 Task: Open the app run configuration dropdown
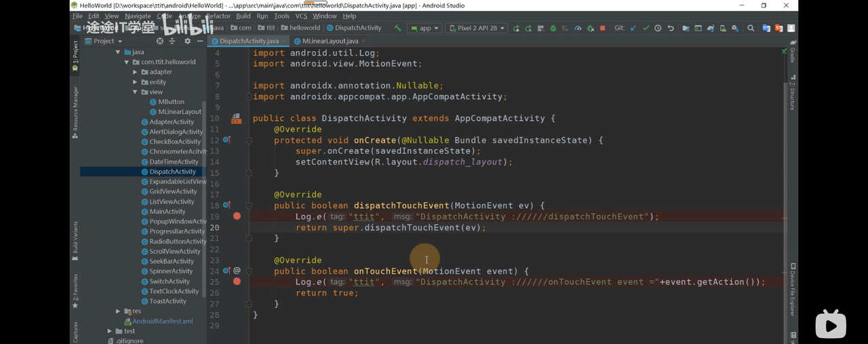click(x=426, y=28)
